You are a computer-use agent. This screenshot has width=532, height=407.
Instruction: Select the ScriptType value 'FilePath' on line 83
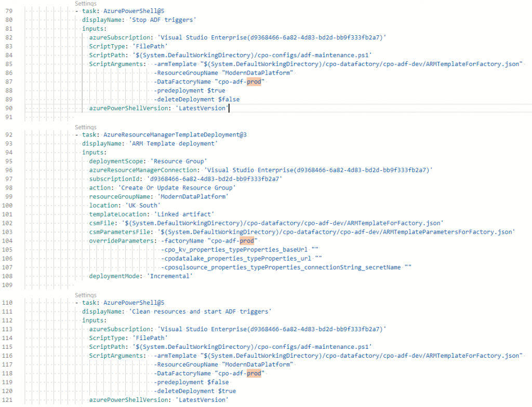151,46
